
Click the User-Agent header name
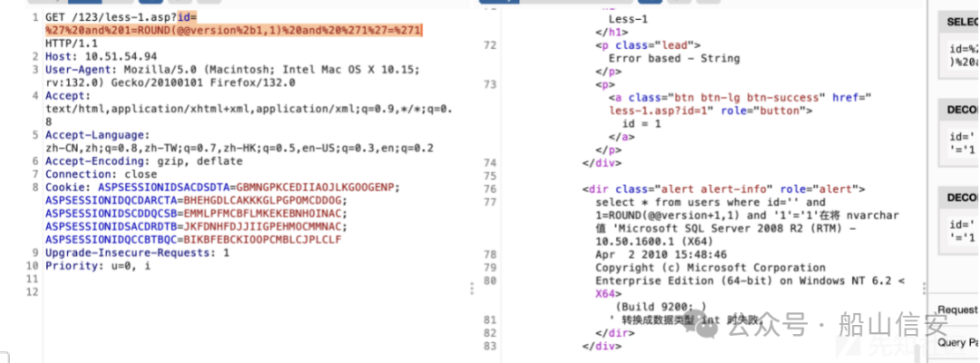(78, 69)
